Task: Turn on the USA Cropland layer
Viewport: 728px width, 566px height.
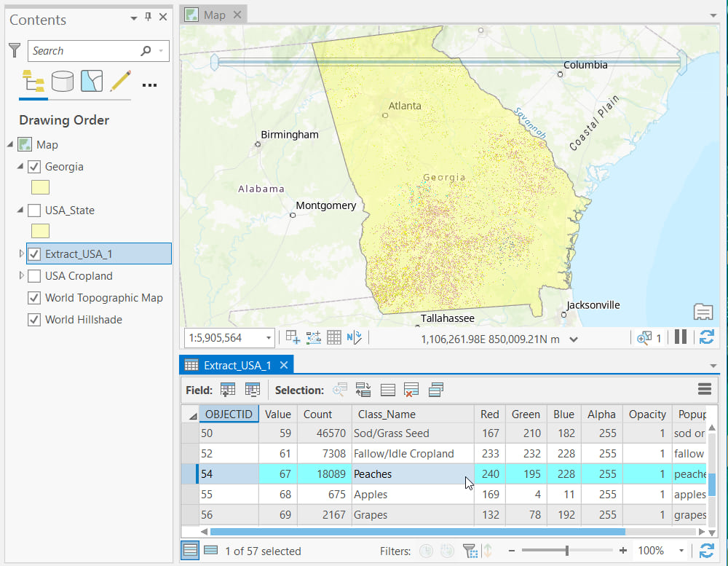Action: click(x=33, y=276)
